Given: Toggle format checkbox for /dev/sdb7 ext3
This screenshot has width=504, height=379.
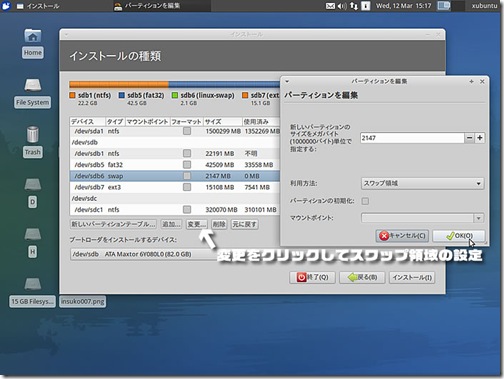Looking at the screenshot, I should click(x=187, y=187).
